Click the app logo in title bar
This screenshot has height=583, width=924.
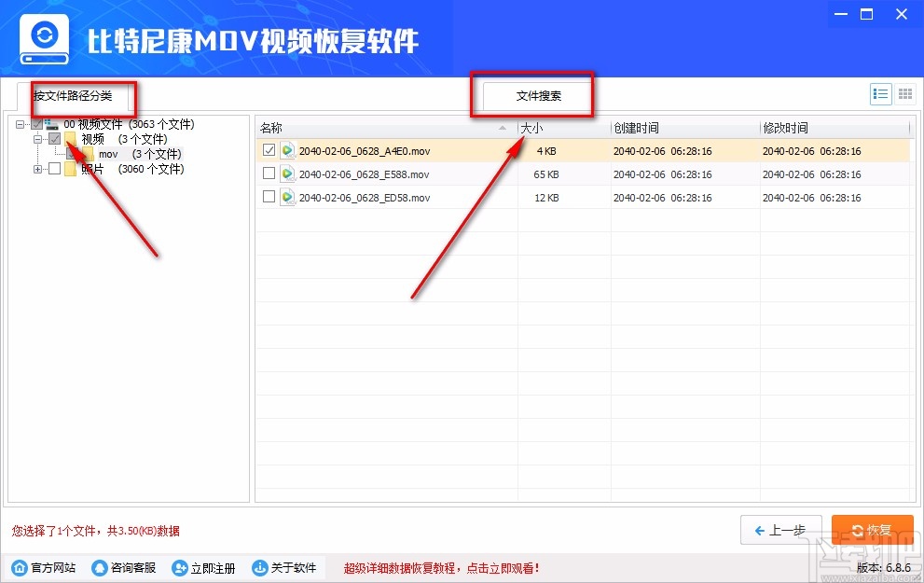(43, 38)
